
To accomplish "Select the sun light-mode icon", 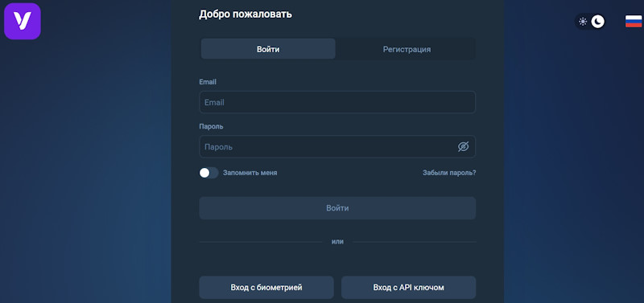I will (x=583, y=22).
